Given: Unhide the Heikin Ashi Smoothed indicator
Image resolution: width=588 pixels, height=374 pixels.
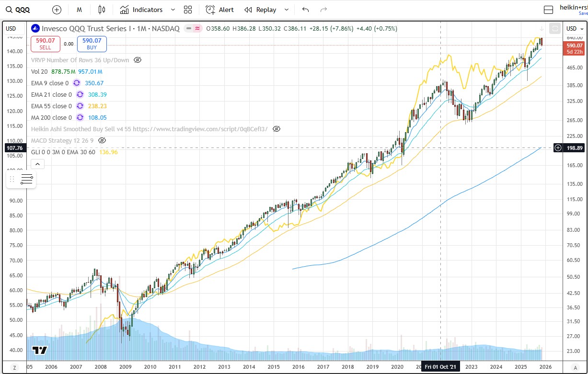Looking at the screenshot, I should tap(276, 129).
